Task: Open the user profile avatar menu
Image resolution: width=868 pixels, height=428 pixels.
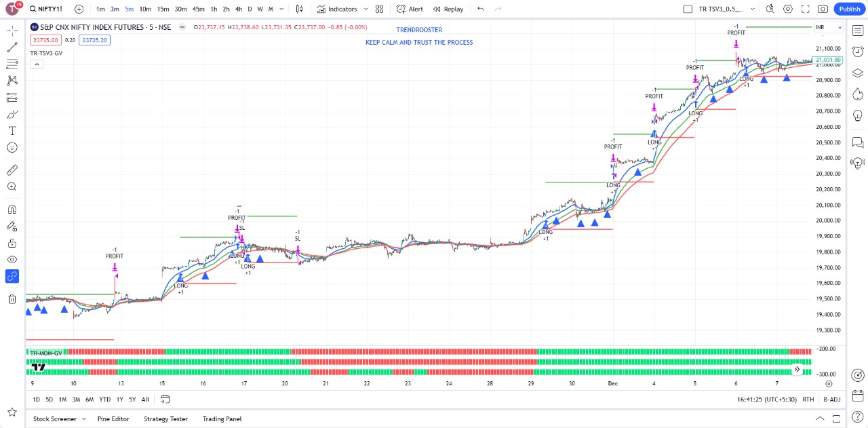Action: click(x=12, y=9)
